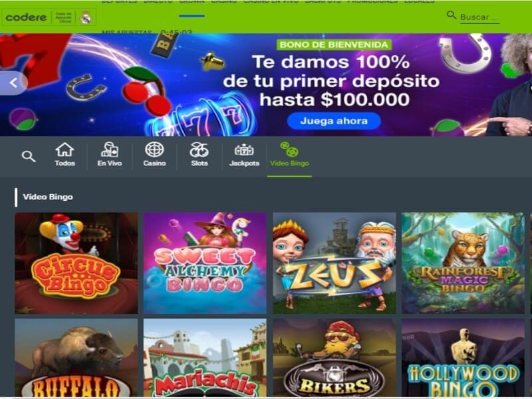
Task: Open the En Vivo dealer icon
Action: click(x=110, y=150)
